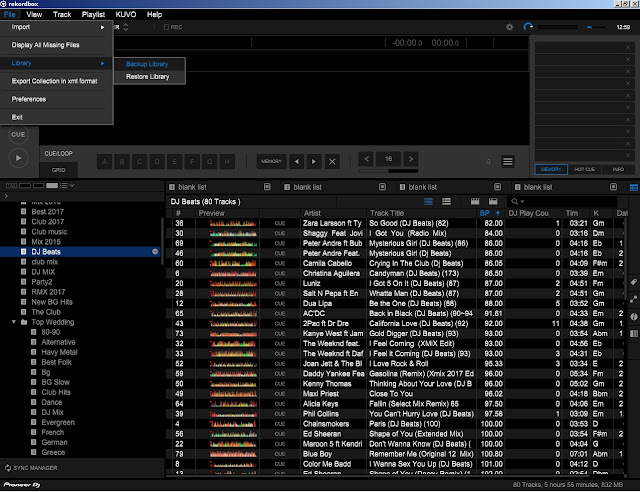Toggle the third blank list palette icon
This screenshot has width=640, height=492.
497,187
